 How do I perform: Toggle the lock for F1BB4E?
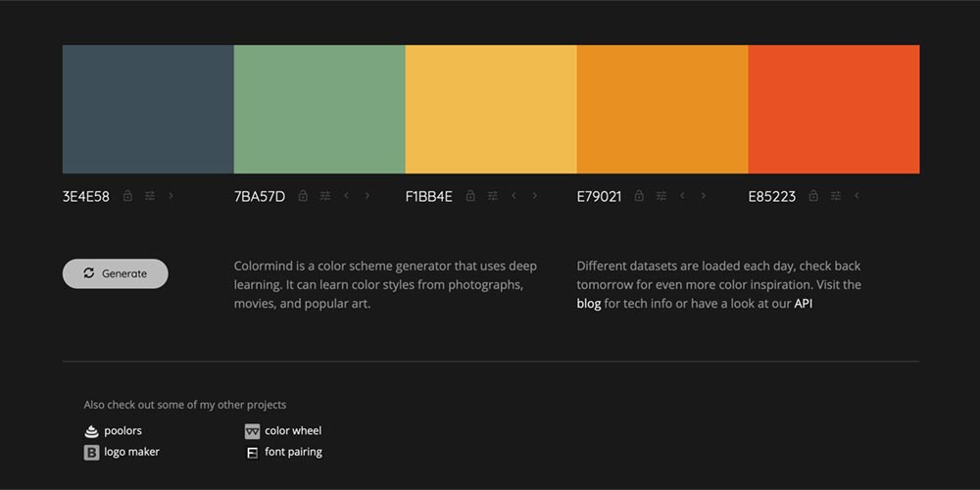pyautogui.click(x=470, y=196)
